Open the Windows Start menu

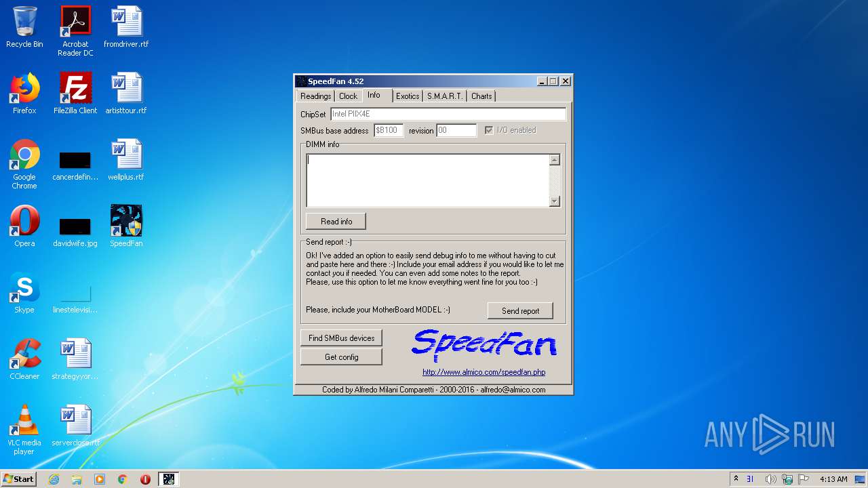pyautogui.click(x=18, y=479)
